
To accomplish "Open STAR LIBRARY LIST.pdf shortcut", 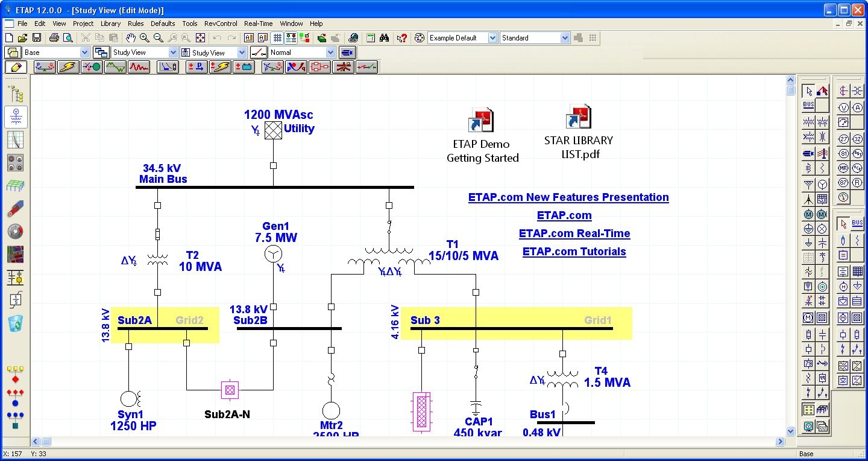I will click(579, 132).
